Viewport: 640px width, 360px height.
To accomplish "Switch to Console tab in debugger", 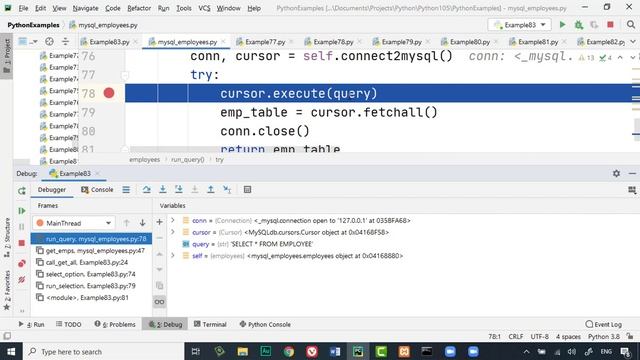I will tap(97, 189).
